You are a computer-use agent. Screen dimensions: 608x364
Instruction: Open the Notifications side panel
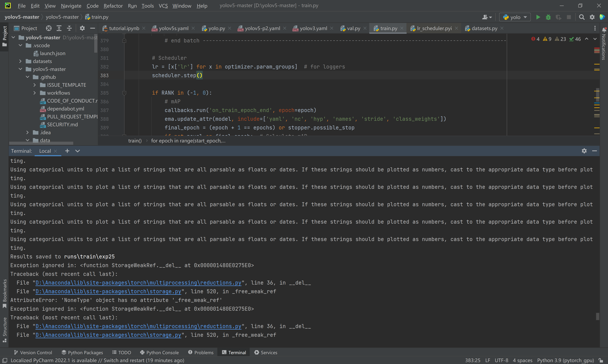tap(604, 44)
